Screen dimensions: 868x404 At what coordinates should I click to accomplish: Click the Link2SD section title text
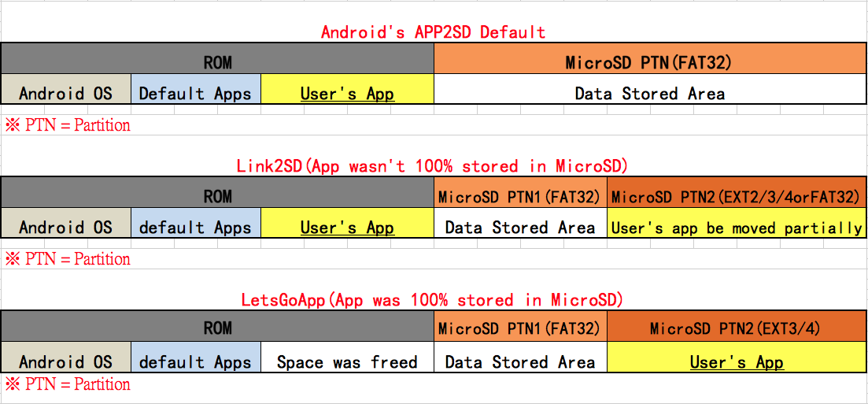click(433, 166)
